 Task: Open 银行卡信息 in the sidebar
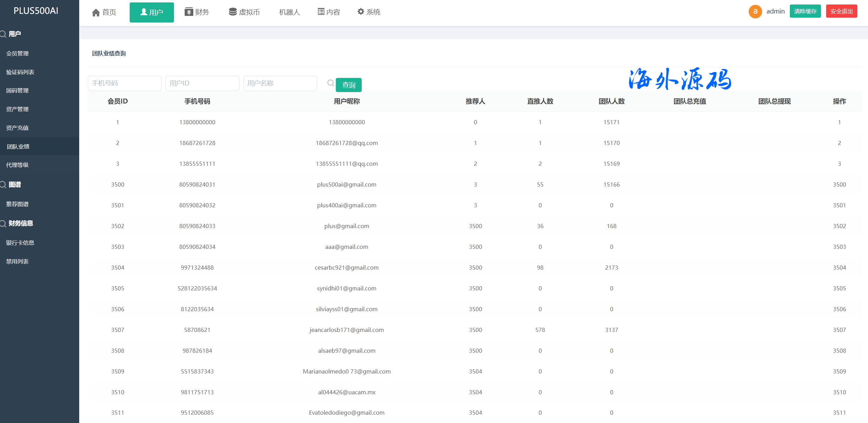pyautogui.click(x=20, y=243)
